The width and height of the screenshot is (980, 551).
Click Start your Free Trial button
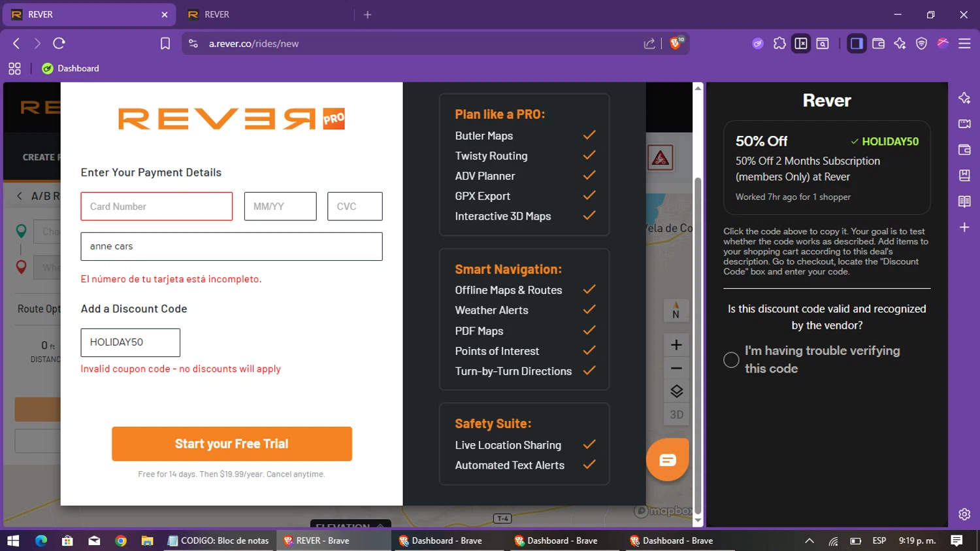pyautogui.click(x=232, y=444)
